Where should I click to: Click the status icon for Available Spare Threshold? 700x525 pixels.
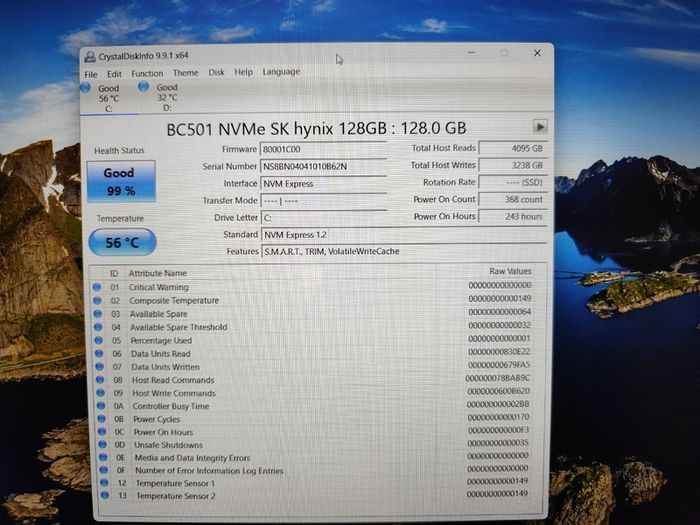tap(98, 327)
